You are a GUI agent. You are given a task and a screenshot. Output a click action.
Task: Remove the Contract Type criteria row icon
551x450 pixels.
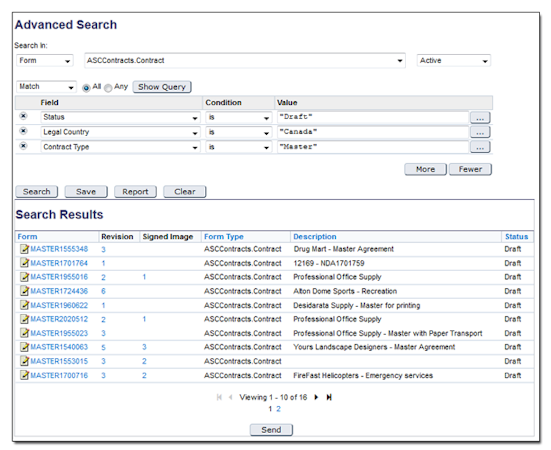23,145
